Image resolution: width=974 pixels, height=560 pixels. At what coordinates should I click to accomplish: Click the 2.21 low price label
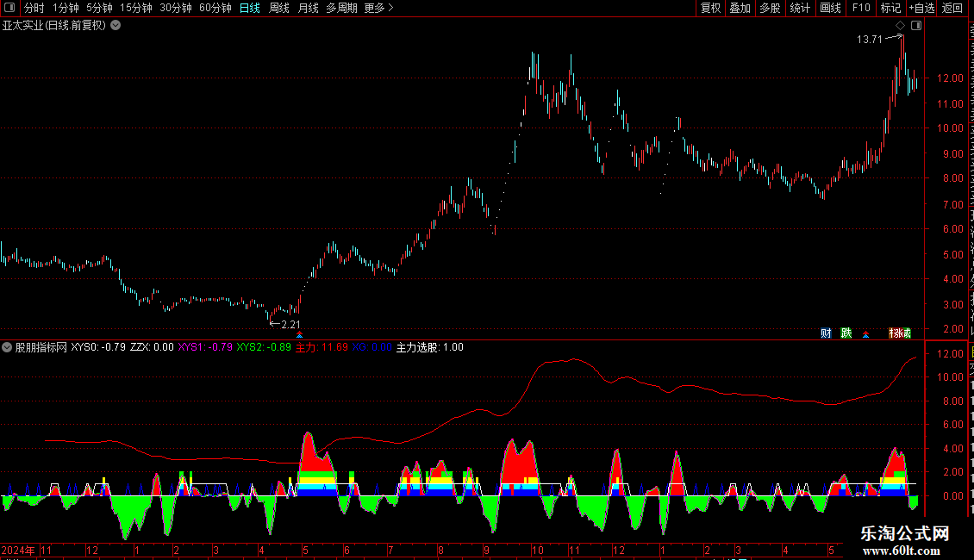coord(290,325)
